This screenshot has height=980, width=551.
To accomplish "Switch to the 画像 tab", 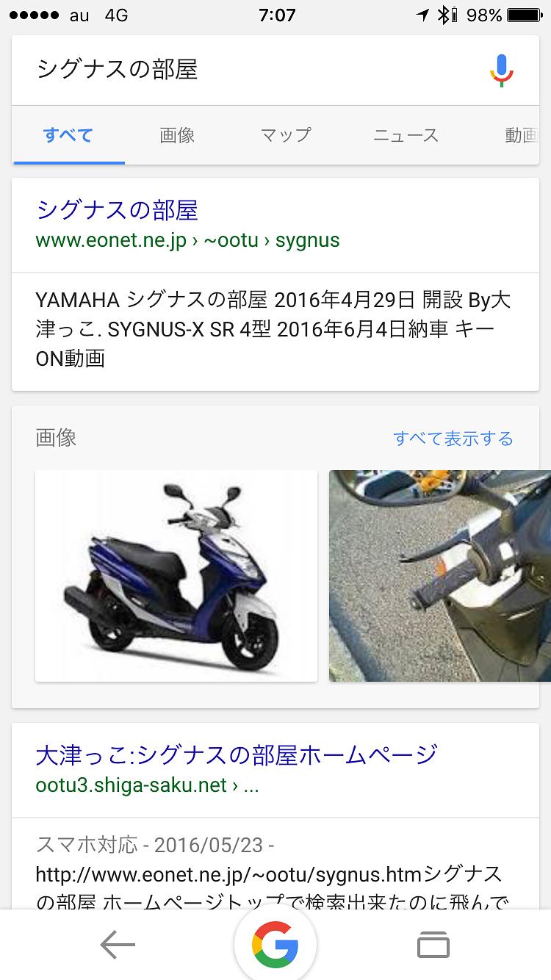I will pyautogui.click(x=177, y=135).
